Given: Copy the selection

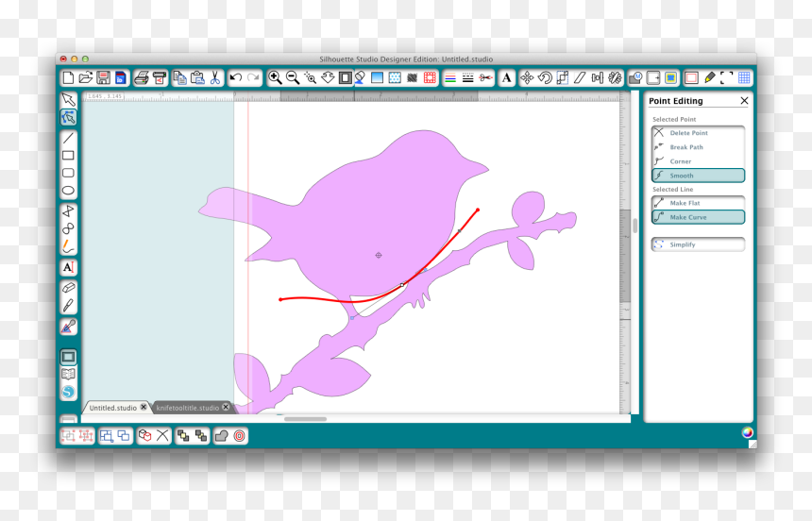Looking at the screenshot, I should coord(179,78).
